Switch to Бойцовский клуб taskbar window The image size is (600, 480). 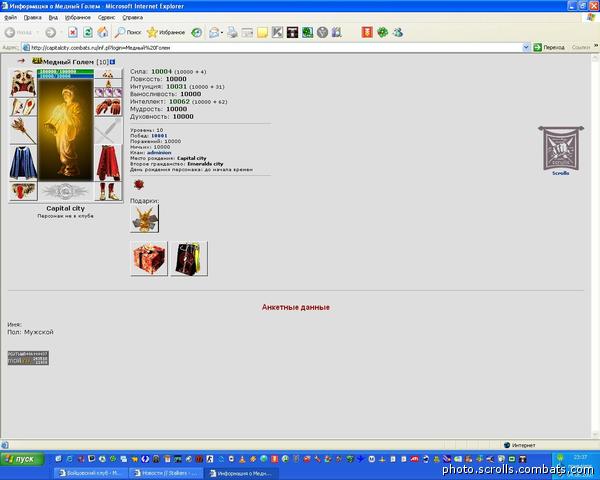click(x=90, y=473)
